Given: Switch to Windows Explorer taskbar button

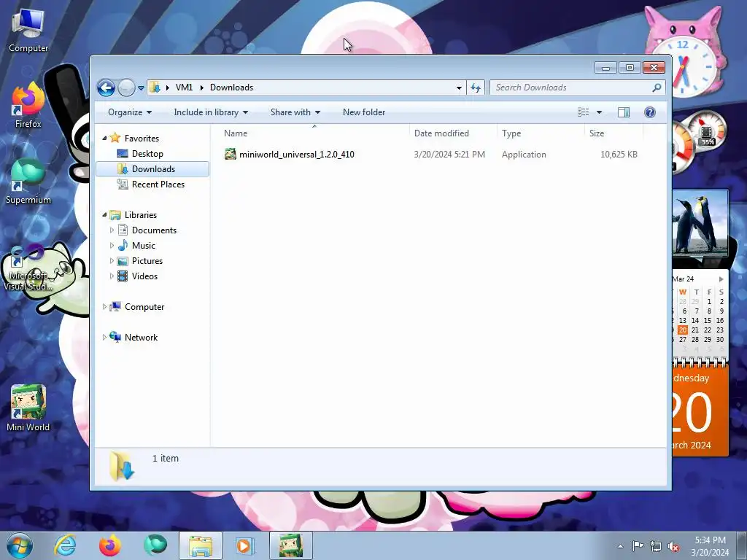Looking at the screenshot, I should (201, 545).
